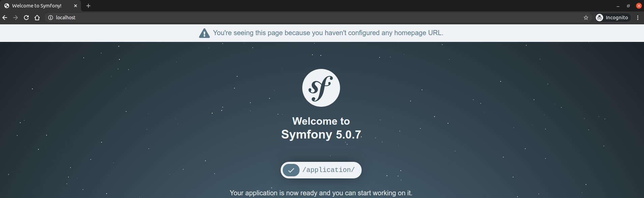Close the browser window with red X
Viewport: 644px width, 198px height.
tap(639, 6)
